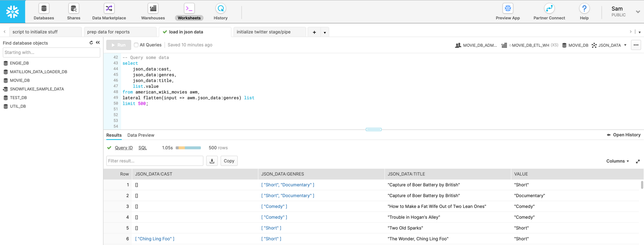
Task: Refresh the database objects list
Action: click(91, 42)
